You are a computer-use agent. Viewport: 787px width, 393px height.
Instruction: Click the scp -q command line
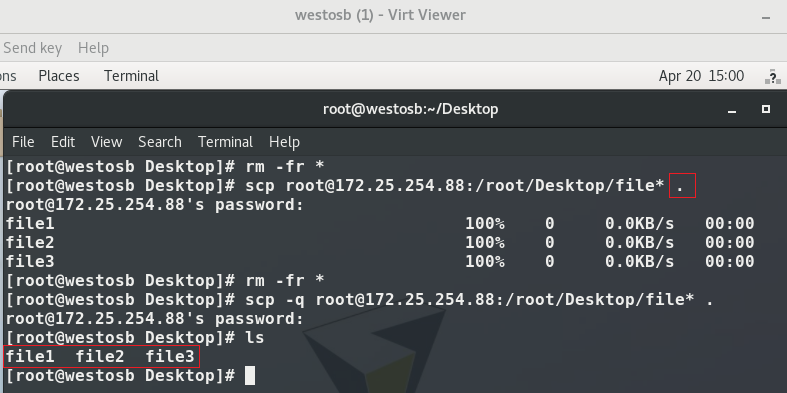point(359,300)
